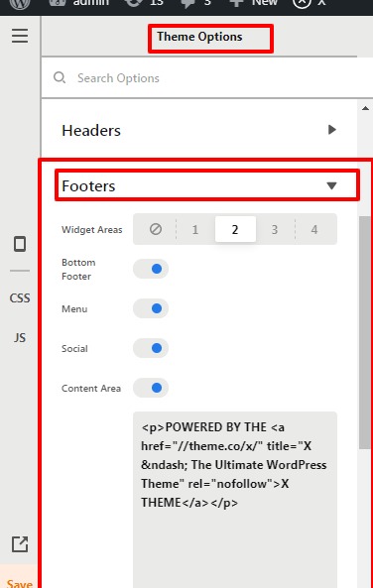
Task: Click the external link preview icon
Action: coord(20,544)
